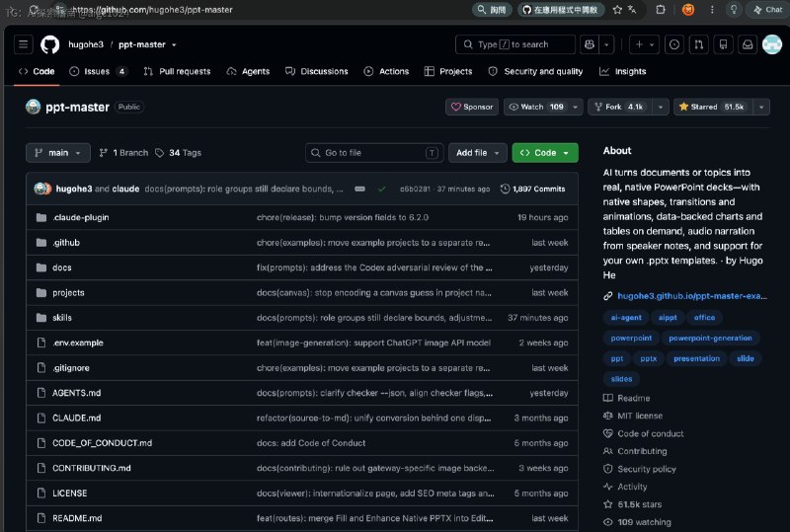Open the main branch selector dropdown
The width and height of the screenshot is (790, 532).
[x=58, y=153]
